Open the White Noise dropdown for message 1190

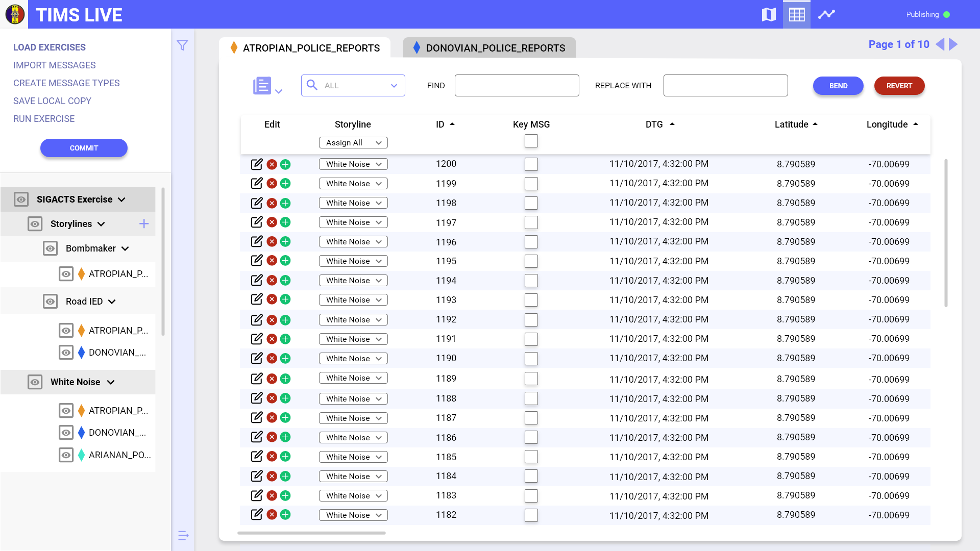pyautogui.click(x=353, y=359)
